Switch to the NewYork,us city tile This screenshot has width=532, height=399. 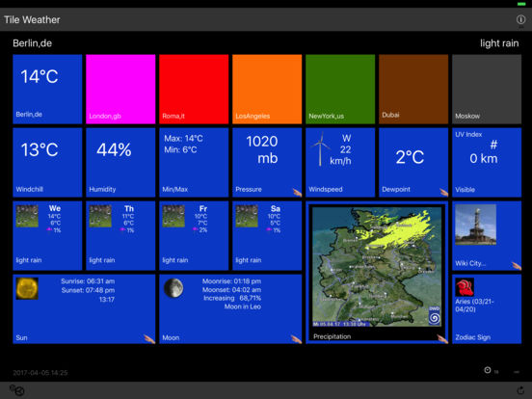point(340,89)
